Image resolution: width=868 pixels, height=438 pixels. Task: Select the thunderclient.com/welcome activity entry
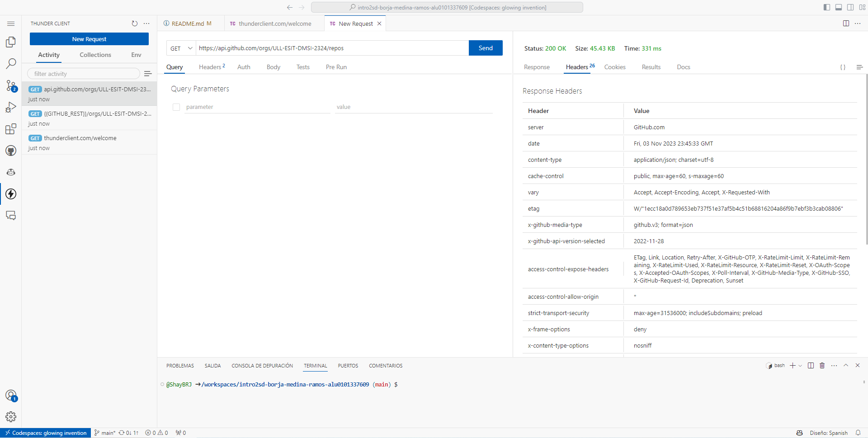click(90, 143)
